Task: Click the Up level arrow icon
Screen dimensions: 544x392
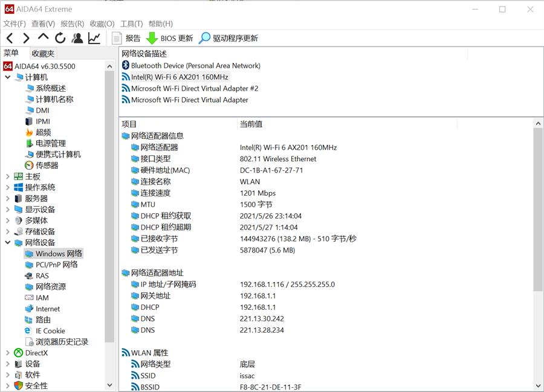Action: 43,37
